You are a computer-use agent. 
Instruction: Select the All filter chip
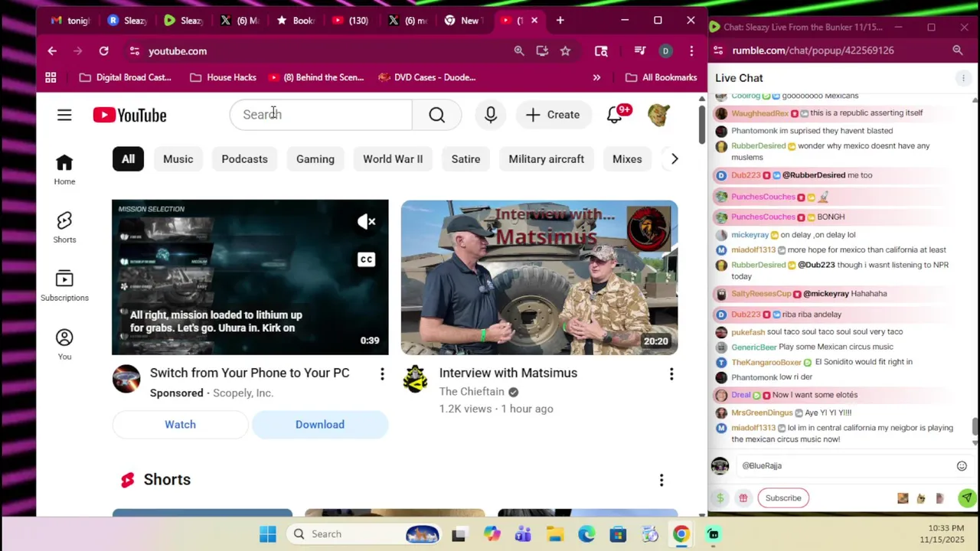coord(128,159)
